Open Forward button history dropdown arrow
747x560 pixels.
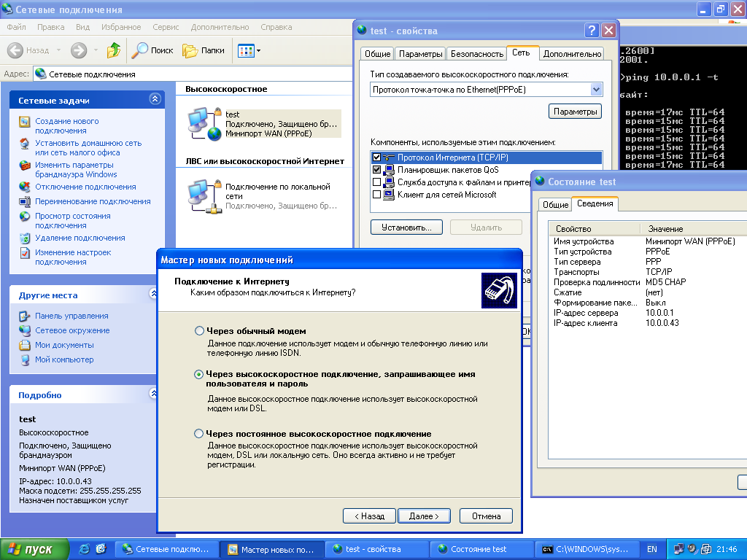click(x=96, y=50)
